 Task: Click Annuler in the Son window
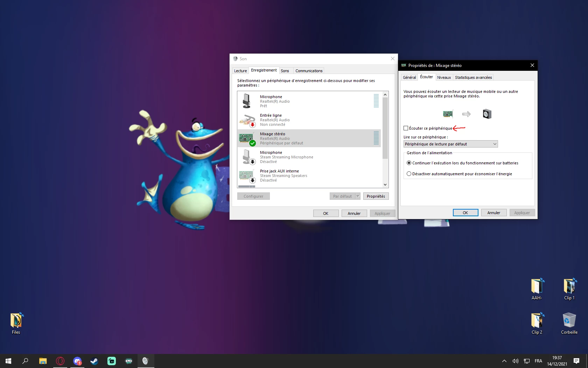(354, 213)
